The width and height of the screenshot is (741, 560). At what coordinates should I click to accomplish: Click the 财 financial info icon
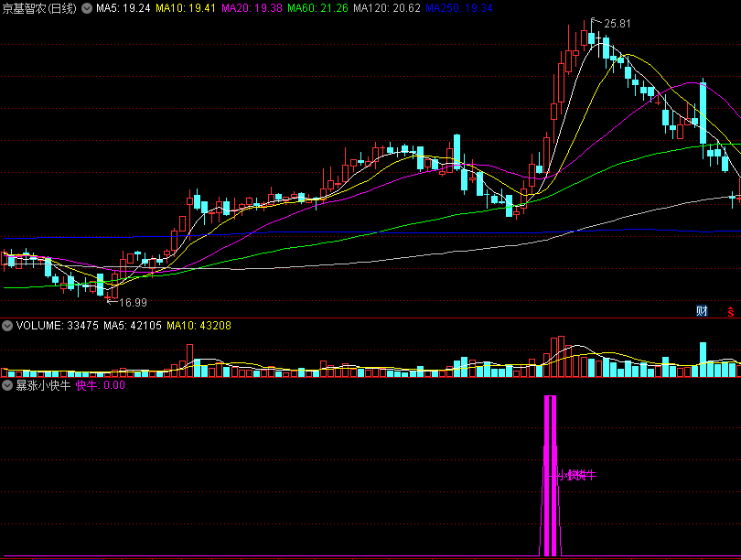click(x=702, y=311)
